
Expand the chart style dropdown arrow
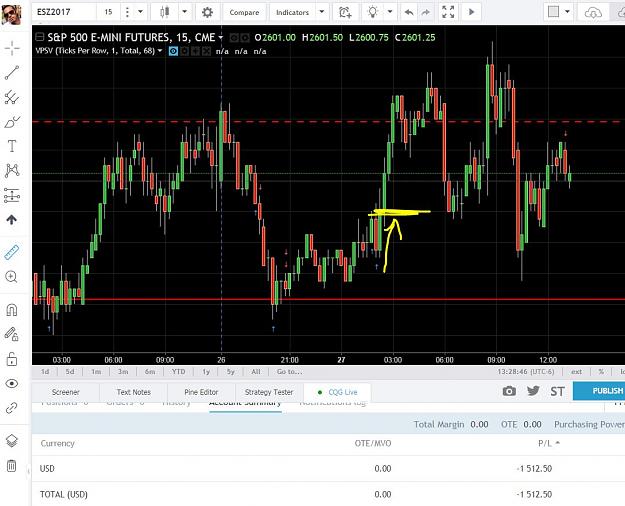point(185,12)
